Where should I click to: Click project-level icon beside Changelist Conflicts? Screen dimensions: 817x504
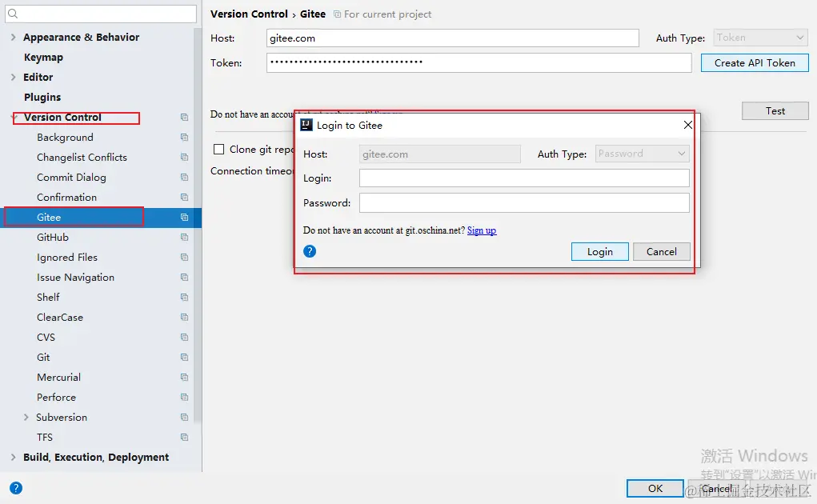coord(184,158)
